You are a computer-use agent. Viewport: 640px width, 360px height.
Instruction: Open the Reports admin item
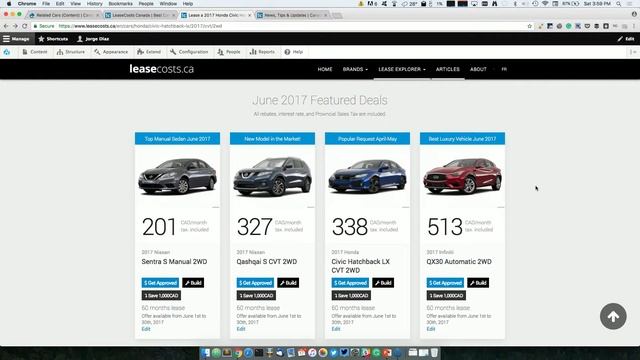click(x=262, y=52)
